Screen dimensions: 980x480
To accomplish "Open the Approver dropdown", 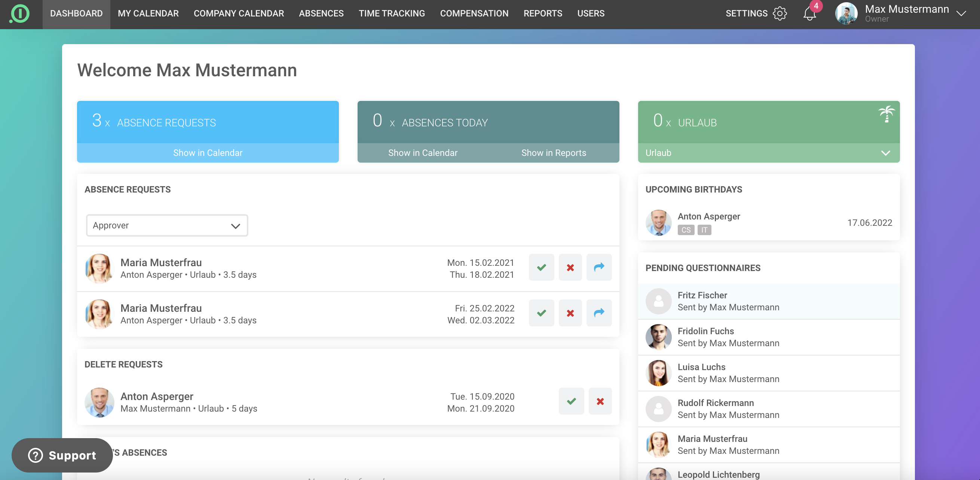I will coord(166,225).
